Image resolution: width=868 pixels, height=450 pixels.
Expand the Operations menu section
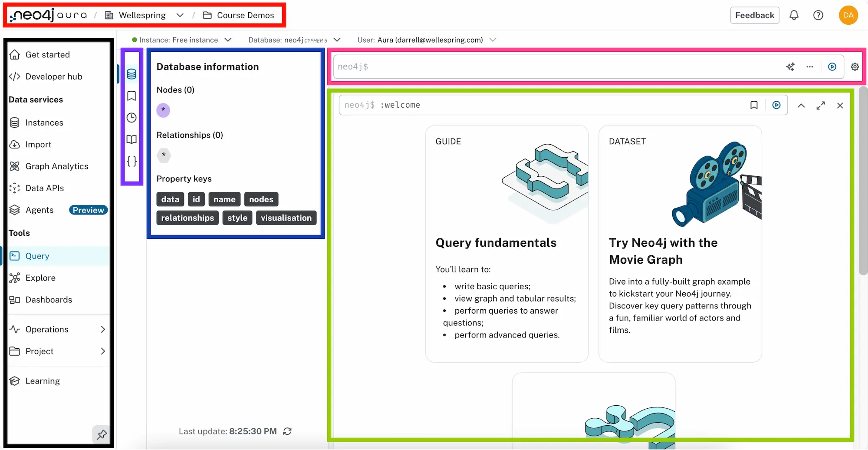pos(57,329)
